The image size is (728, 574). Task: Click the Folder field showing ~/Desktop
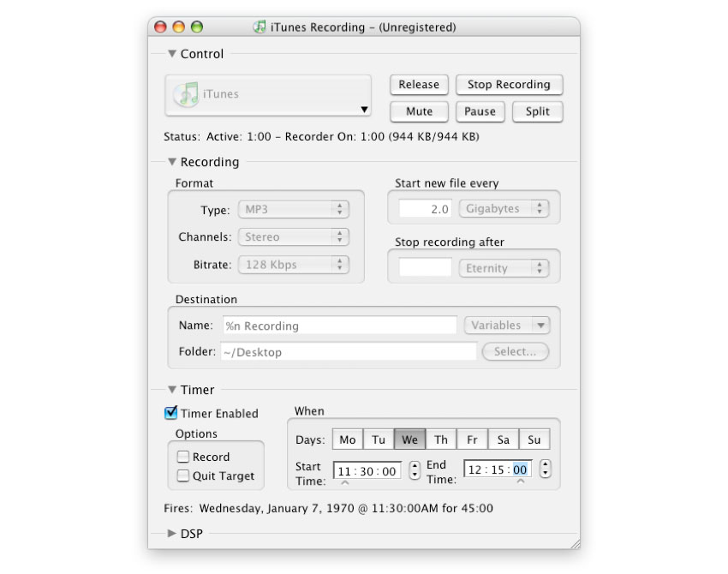[349, 352]
